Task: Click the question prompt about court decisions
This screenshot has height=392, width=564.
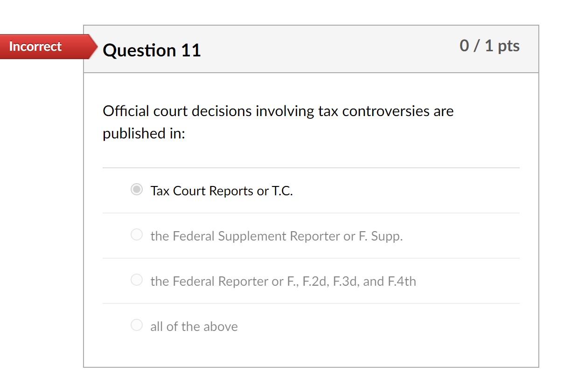Action: 278,121
